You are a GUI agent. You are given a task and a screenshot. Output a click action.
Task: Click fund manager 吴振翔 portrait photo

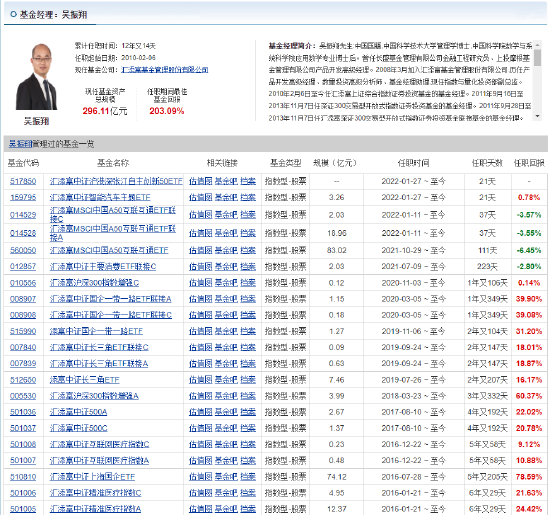point(36,76)
